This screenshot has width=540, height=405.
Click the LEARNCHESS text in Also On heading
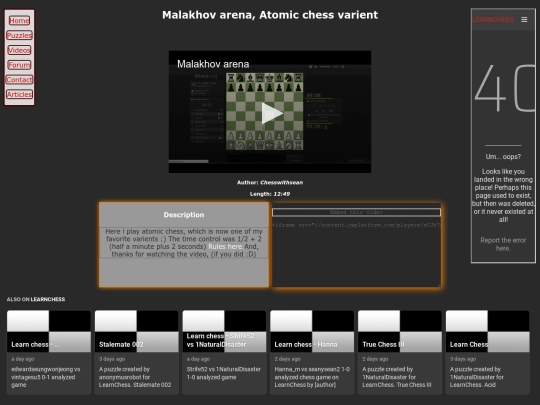pyautogui.click(x=48, y=299)
